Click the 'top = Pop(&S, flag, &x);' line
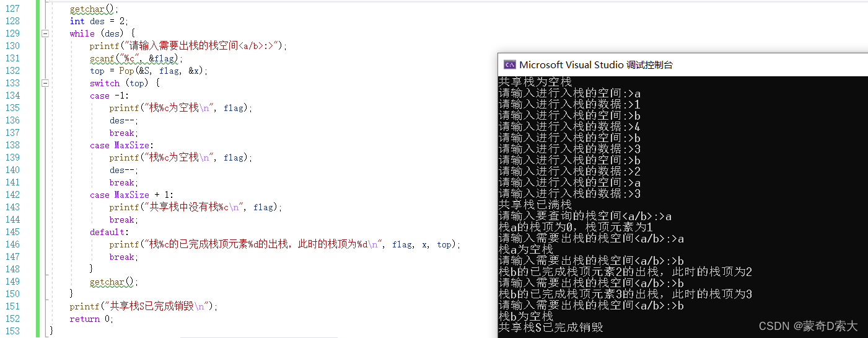 pos(149,71)
